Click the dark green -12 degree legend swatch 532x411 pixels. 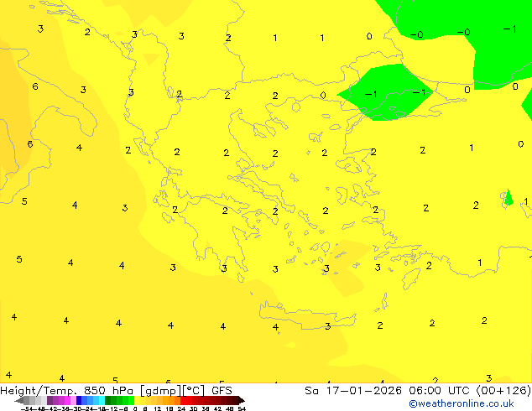[108, 400]
